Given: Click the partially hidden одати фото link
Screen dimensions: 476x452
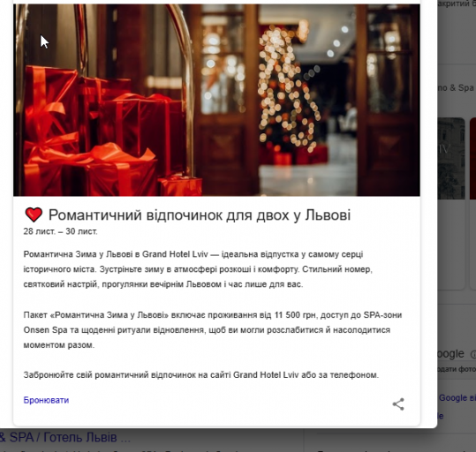Looking at the screenshot, I should (457, 369).
